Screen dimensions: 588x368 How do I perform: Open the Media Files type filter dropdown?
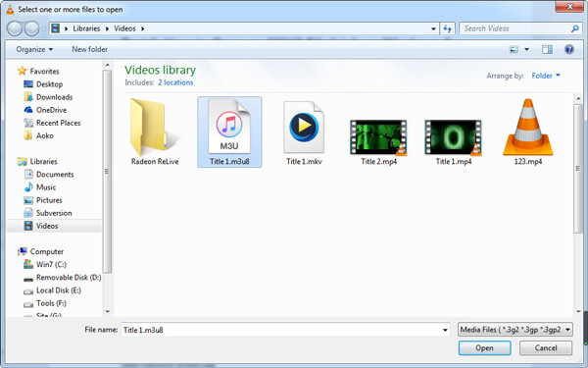(x=515, y=330)
